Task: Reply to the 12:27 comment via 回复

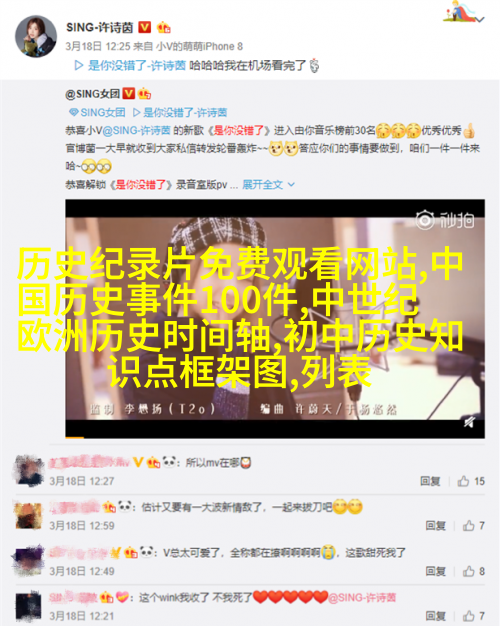Action: (x=430, y=481)
